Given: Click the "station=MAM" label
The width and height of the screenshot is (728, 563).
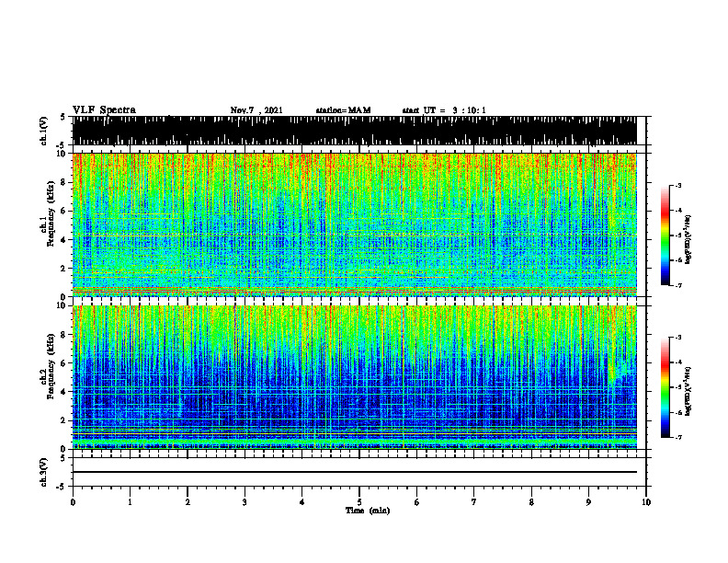Looking at the screenshot, I should [343, 110].
